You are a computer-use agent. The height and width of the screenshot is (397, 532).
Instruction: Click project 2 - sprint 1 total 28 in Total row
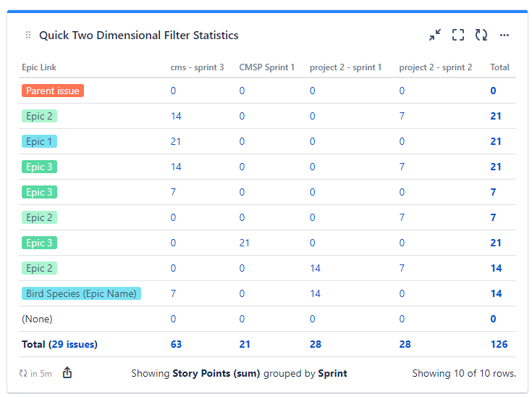click(316, 344)
